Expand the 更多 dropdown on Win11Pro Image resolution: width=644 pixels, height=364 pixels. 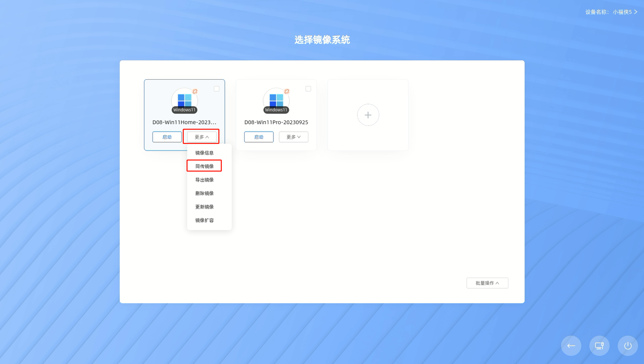coord(293,137)
